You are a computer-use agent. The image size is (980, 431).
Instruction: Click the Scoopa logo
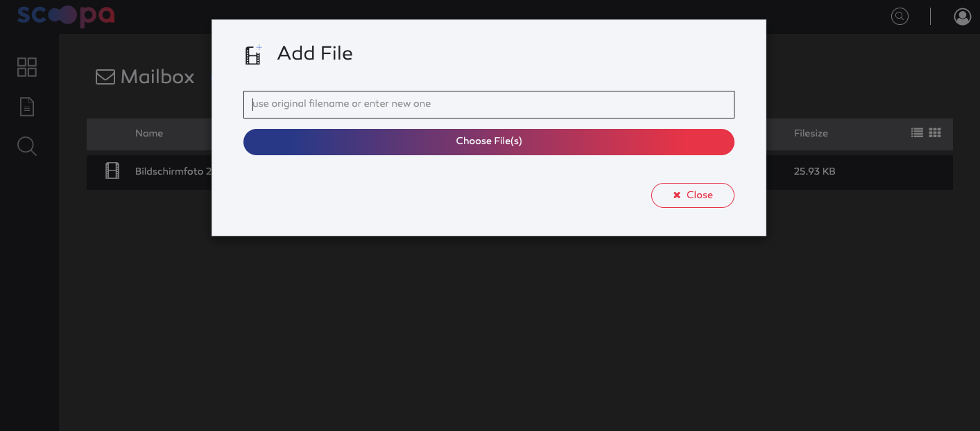(x=66, y=16)
